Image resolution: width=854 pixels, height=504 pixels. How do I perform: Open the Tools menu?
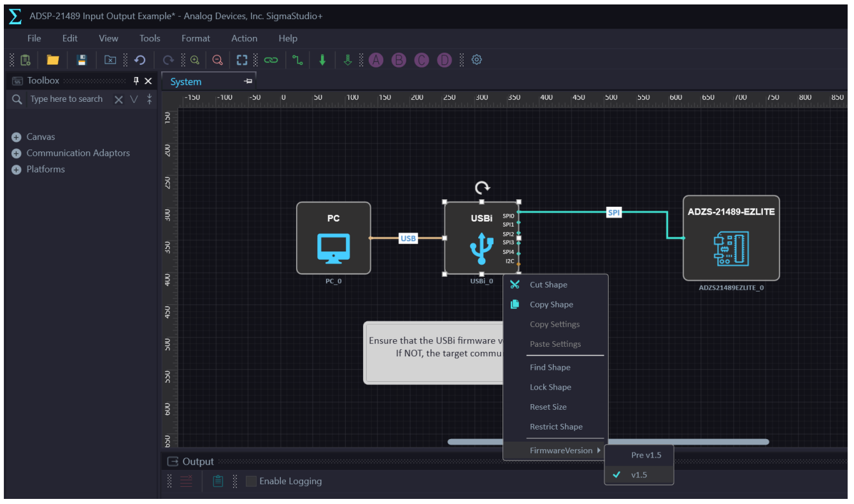pyautogui.click(x=150, y=38)
